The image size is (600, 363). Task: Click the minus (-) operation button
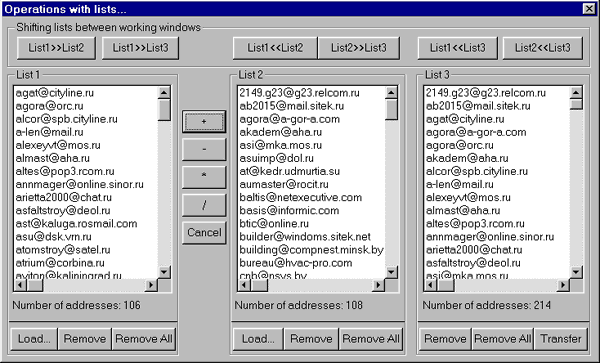click(x=204, y=150)
